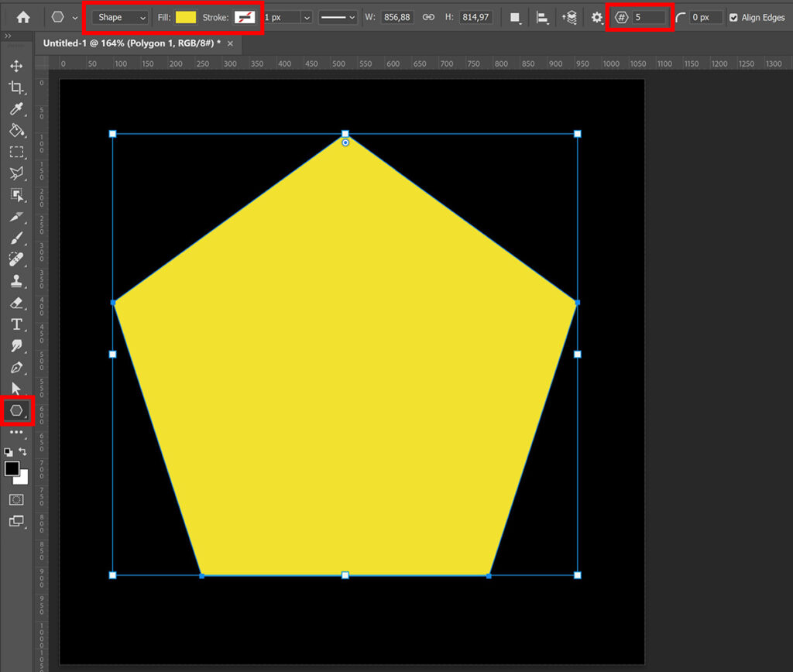
Task: Toggle the link between width and height
Action: (428, 16)
